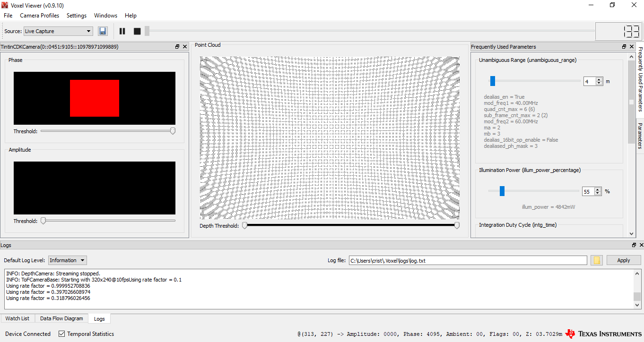
Task: Close the TintinCDKCamera panel
Action: (x=185, y=47)
